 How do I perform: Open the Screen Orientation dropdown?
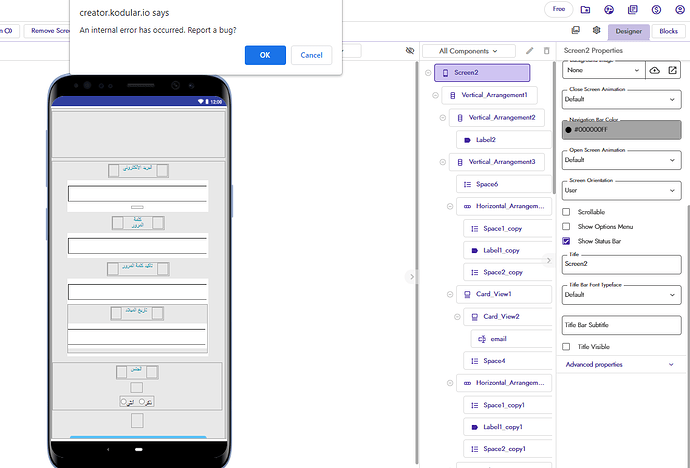[621, 189]
